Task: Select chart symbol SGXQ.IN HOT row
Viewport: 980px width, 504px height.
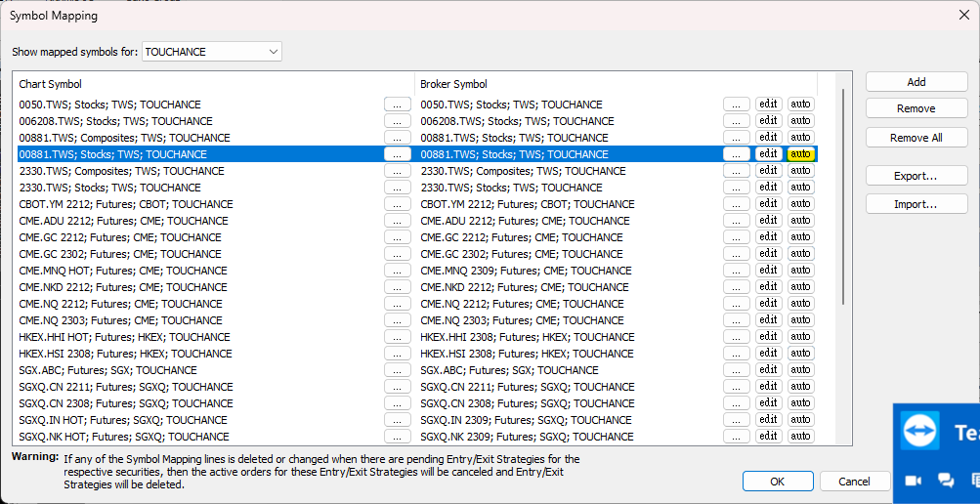Action: point(123,420)
